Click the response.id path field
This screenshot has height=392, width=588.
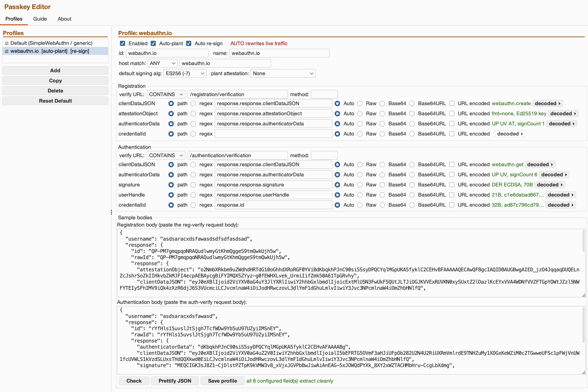pyautogui.click(x=273, y=205)
